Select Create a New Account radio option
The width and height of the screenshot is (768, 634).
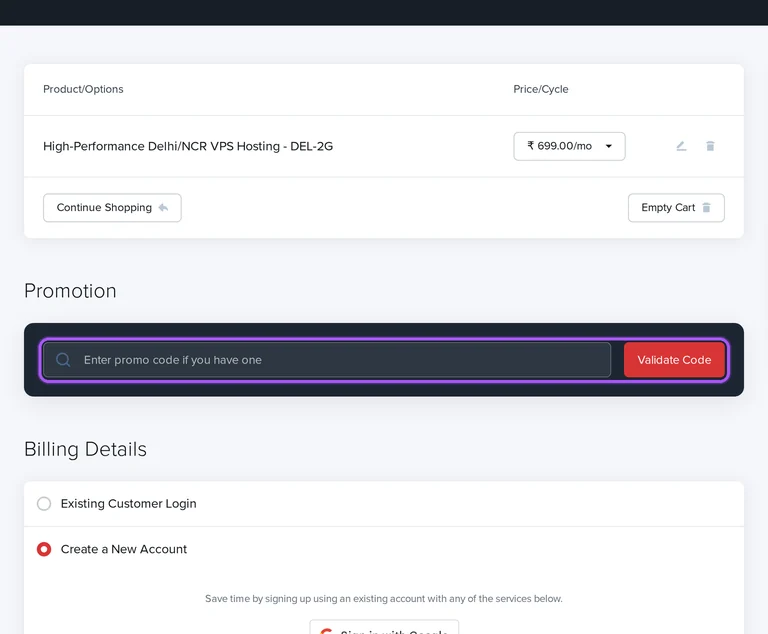pos(44,549)
